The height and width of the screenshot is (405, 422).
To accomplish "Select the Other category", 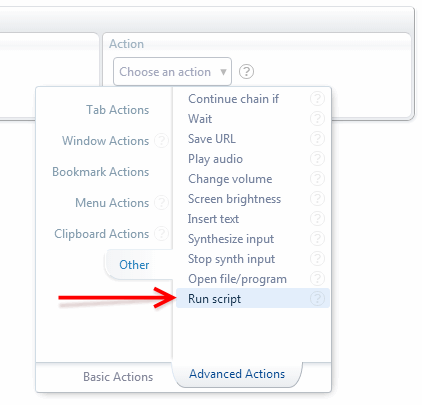I will click(x=134, y=265).
